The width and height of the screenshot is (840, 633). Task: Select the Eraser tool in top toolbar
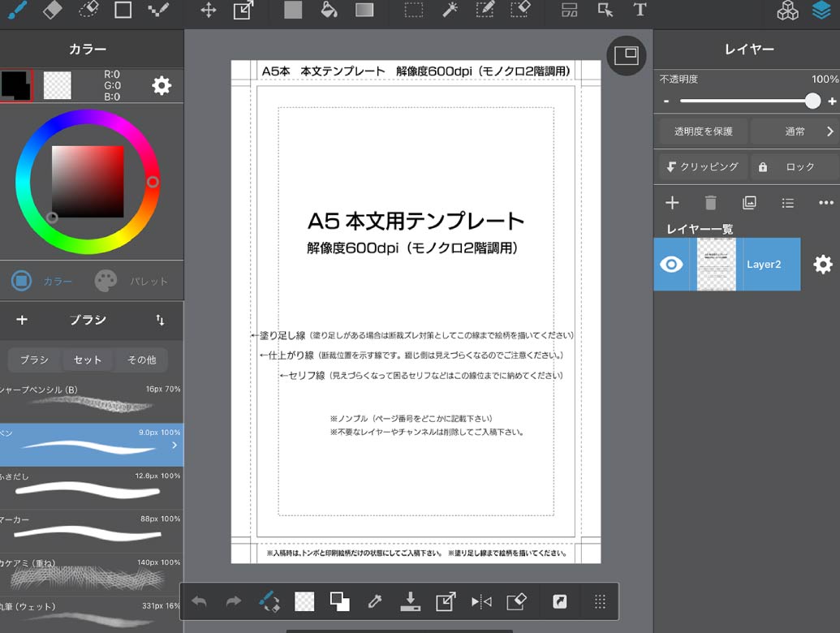click(51, 10)
